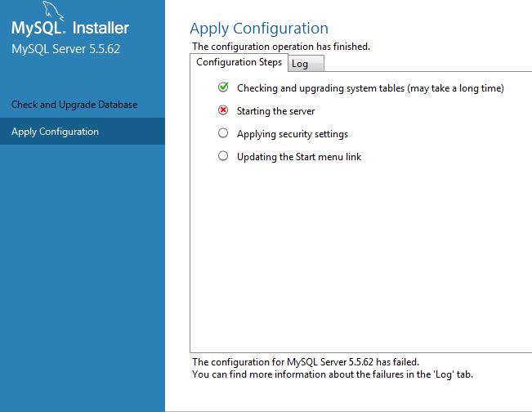Click 'Starting the server' step text

coord(275,111)
